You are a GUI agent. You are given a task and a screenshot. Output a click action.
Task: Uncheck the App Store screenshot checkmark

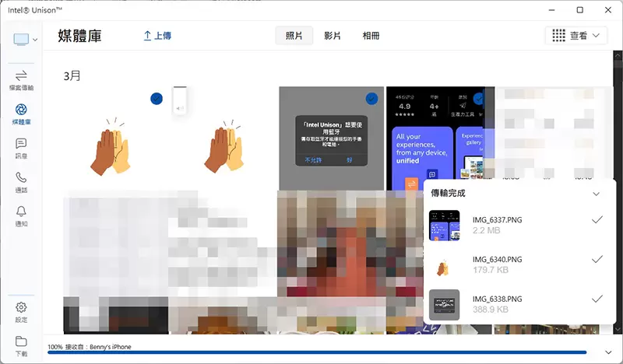pyautogui.click(x=478, y=99)
